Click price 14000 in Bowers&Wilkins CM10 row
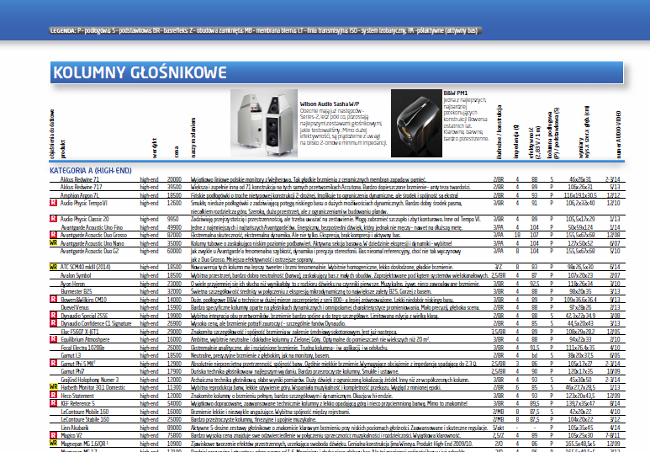 tap(175, 299)
